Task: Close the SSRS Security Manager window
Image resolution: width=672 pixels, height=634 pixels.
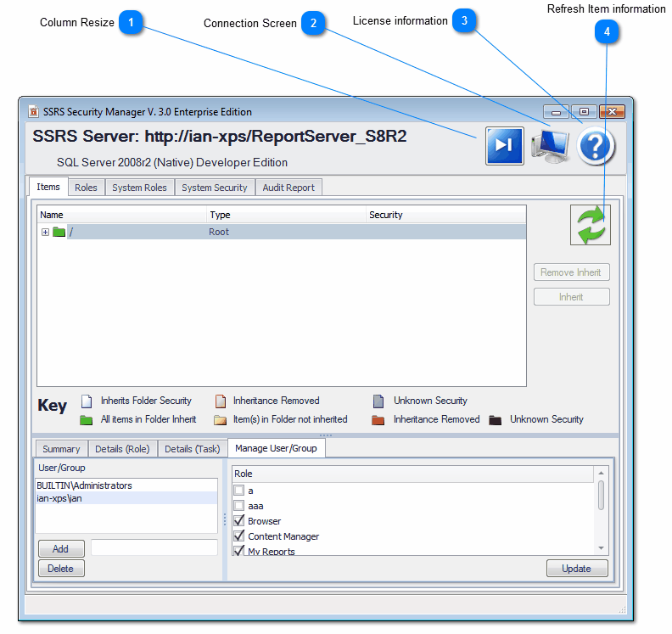Action: coord(612,112)
